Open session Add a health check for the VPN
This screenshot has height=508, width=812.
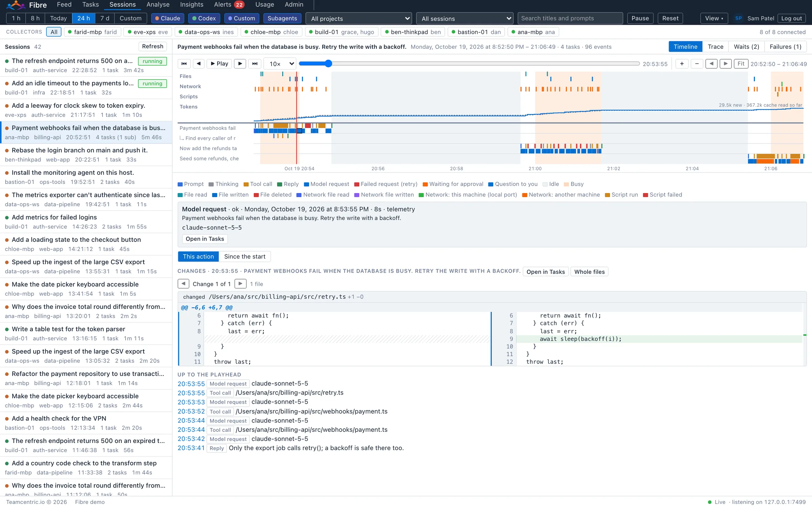click(x=86, y=423)
